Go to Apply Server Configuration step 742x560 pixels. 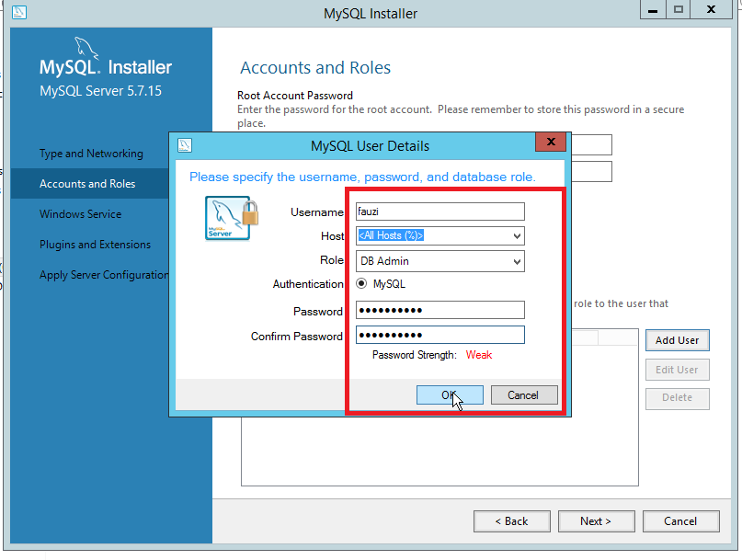104,275
